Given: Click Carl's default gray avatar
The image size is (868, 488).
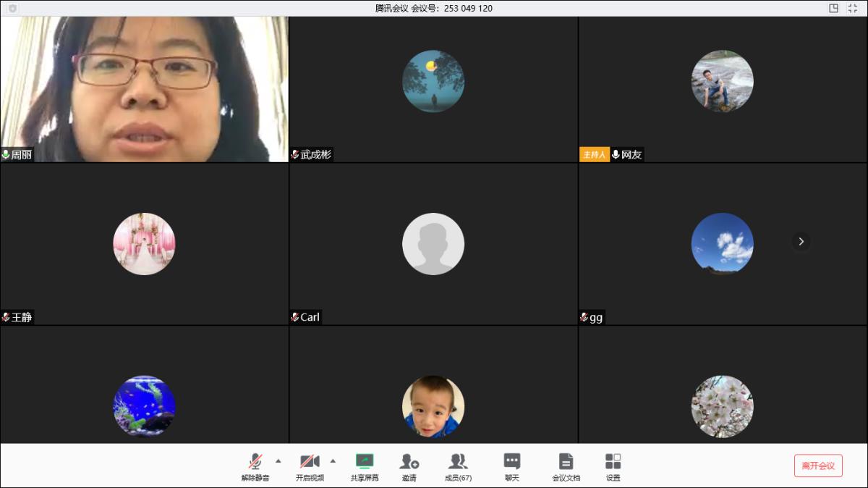Looking at the screenshot, I should pyautogui.click(x=433, y=244).
